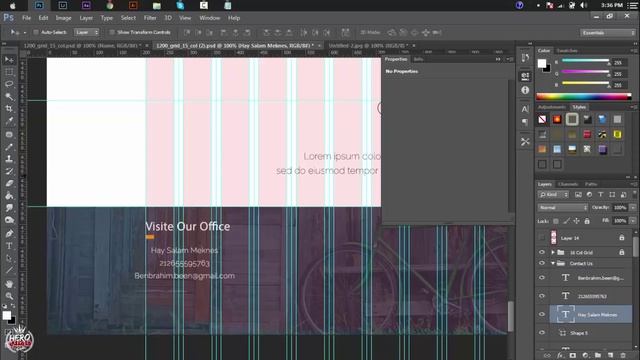Show Layer 14 visibility box
The height and width of the screenshot is (360, 640).
(x=542, y=238)
